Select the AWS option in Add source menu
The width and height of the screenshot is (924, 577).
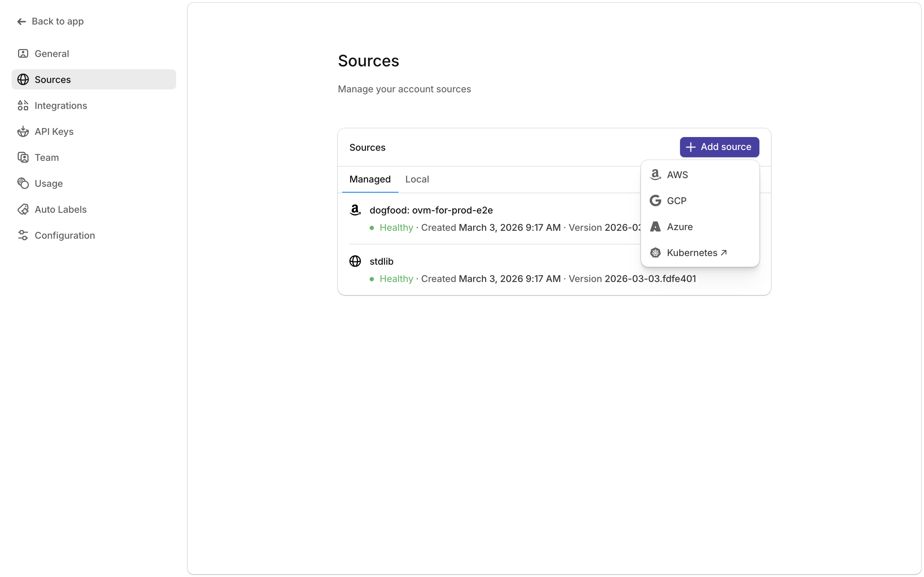[677, 175]
